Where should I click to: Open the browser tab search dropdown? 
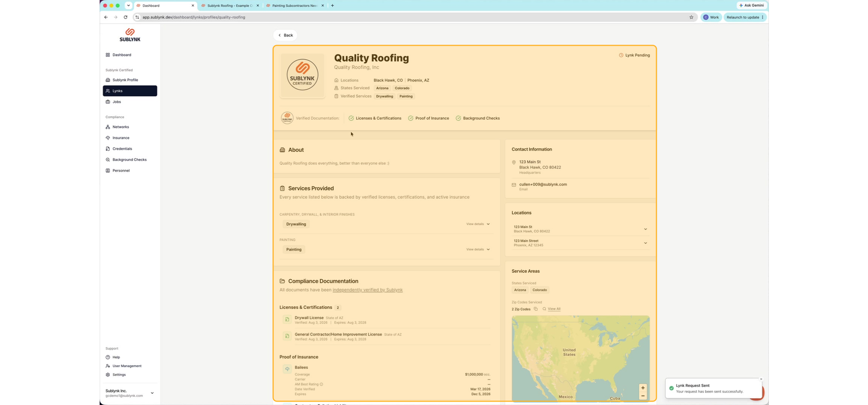coord(128,5)
